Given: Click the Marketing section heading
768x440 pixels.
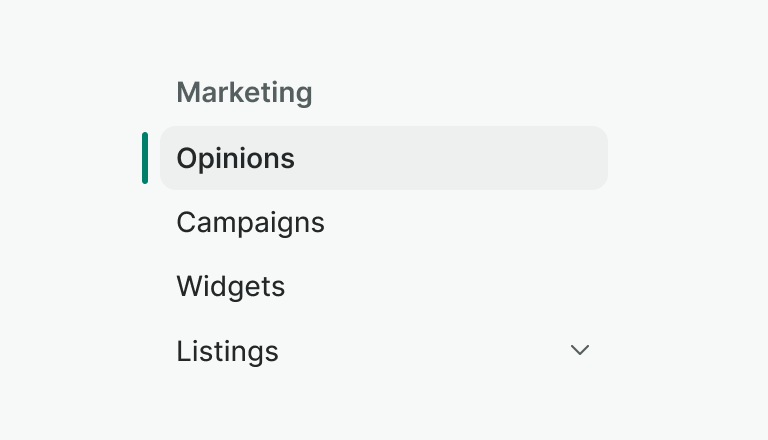Looking at the screenshot, I should coord(244,93).
